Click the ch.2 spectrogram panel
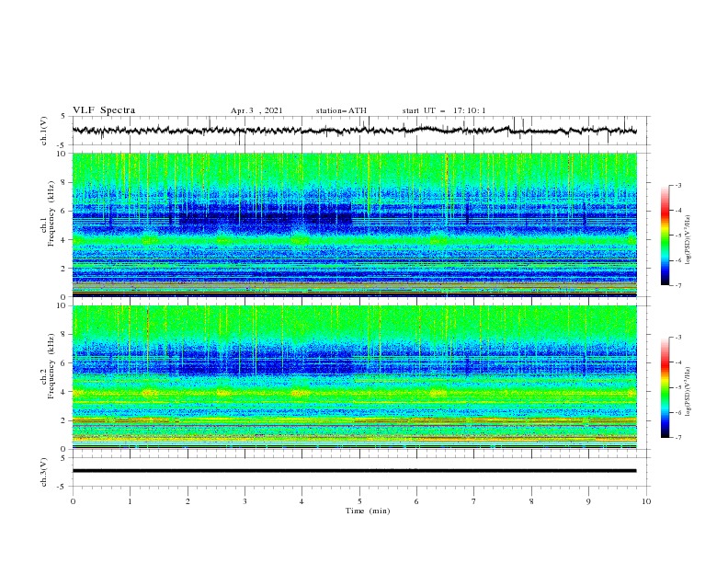Image resolution: width=728 pixels, height=563 pixels. (x=354, y=377)
